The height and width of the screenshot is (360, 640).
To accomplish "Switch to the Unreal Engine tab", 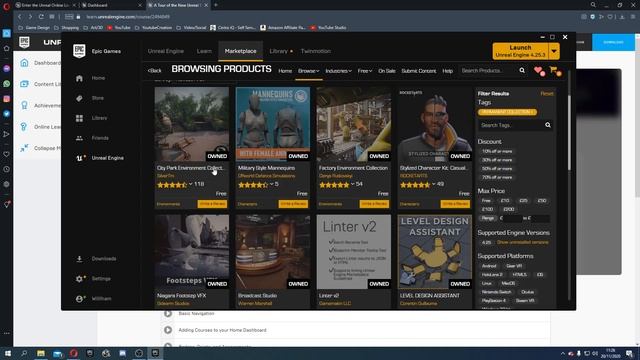I will click(166, 51).
